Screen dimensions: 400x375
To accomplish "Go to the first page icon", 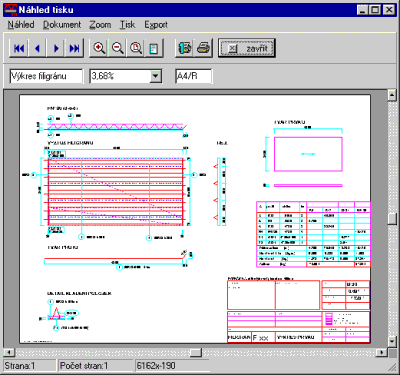I will (19, 49).
